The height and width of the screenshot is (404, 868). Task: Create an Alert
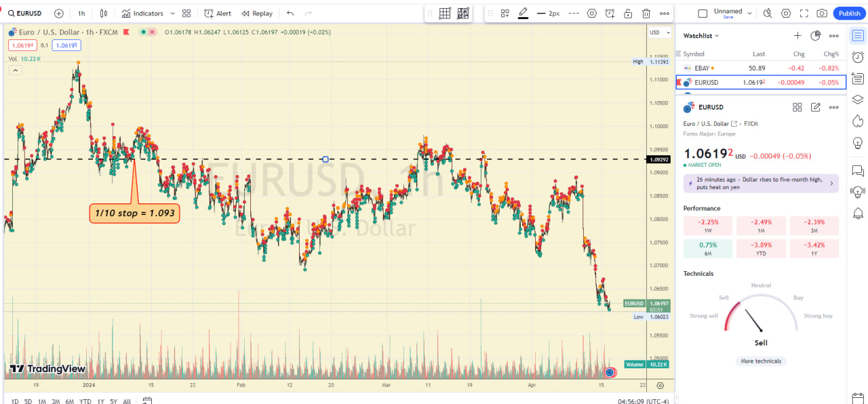tap(218, 14)
